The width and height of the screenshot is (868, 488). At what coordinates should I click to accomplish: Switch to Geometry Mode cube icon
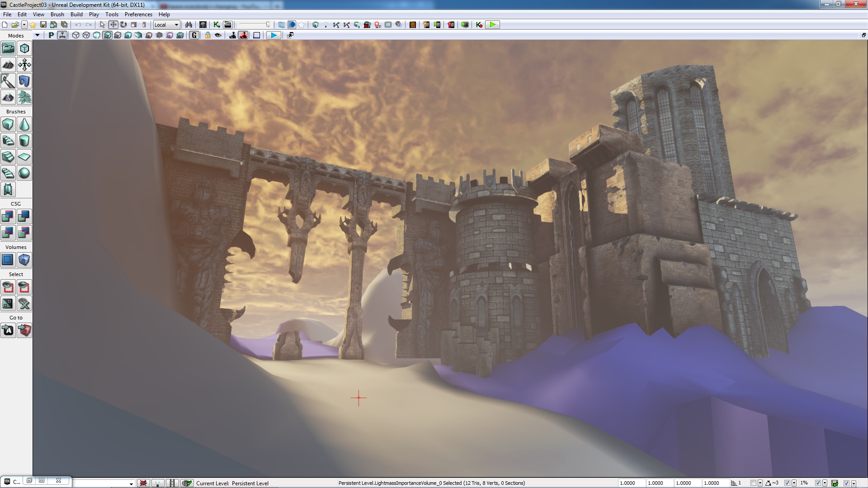(24, 48)
